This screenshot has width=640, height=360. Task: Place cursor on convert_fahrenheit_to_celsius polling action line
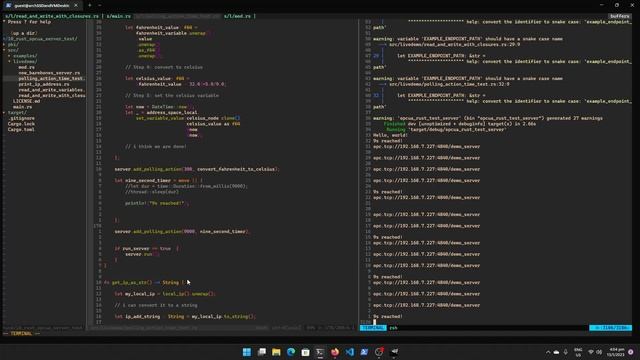point(197,169)
